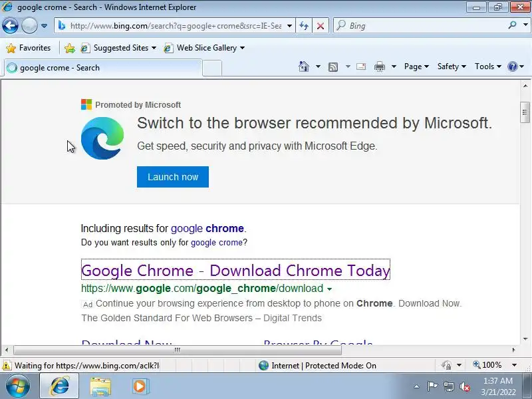Open the Safety menu
The height and width of the screenshot is (399, 532).
pyautogui.click(x=452, y=66)
